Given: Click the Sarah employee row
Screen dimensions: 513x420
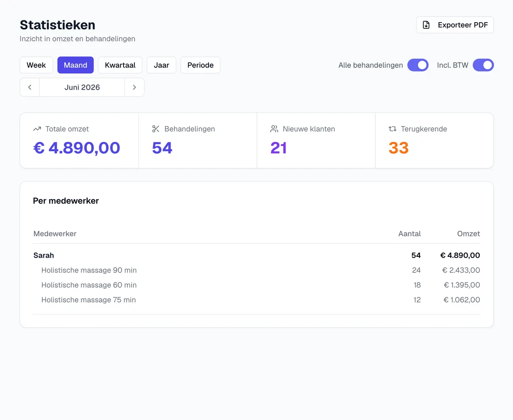Looking at the screenshot, I should click(x=256, y=256).
